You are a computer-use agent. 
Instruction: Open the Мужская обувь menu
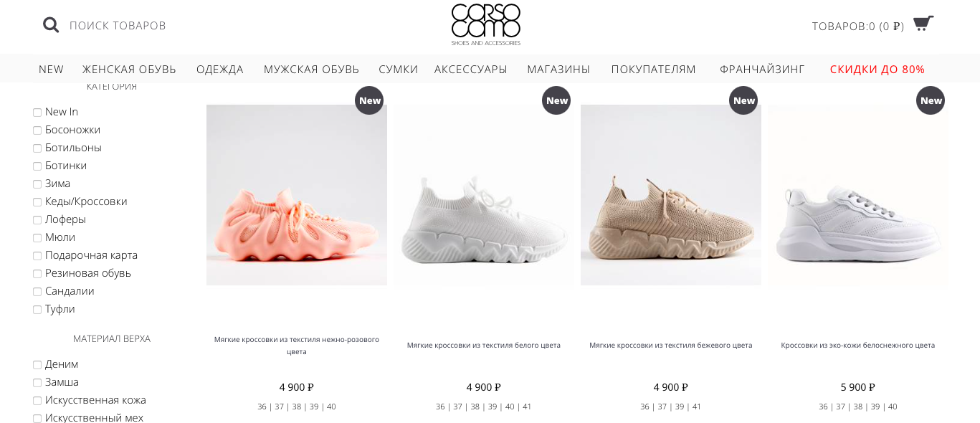311,70
